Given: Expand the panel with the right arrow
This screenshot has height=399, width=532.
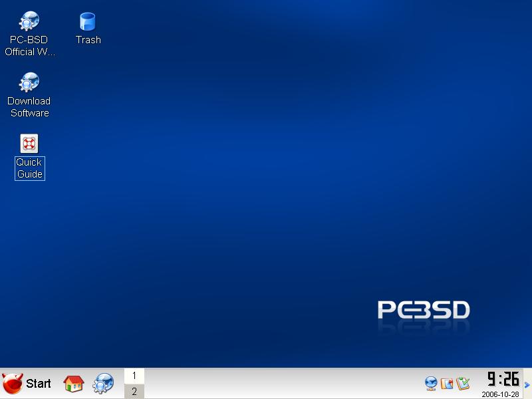Looking at the screenshot, I should pyautogui.click(x=526, y=384).
